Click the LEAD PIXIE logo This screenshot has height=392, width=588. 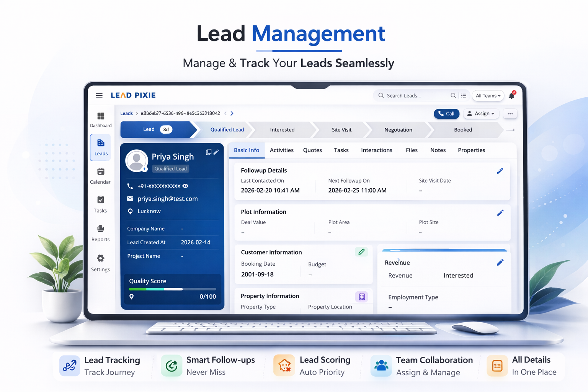(133, 95)
